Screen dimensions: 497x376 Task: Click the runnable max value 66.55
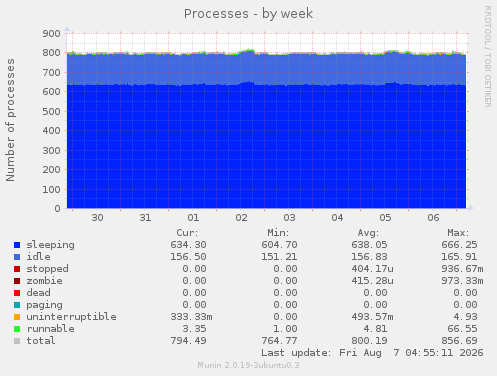[462, 329]
